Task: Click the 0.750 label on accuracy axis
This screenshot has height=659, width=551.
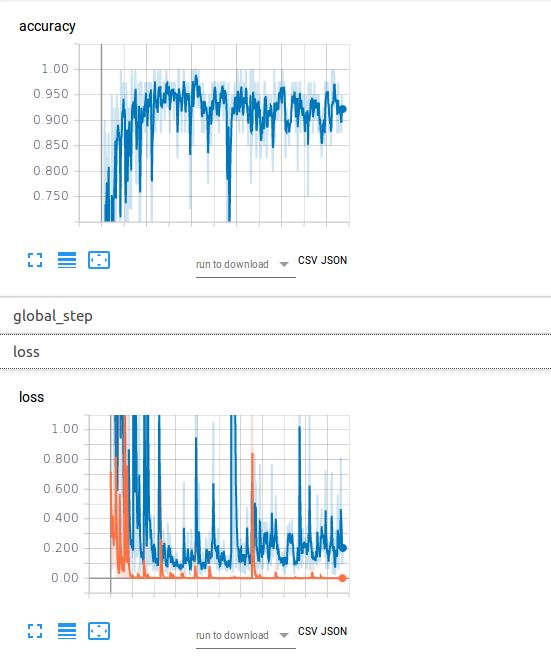Action: pos(51,196)
